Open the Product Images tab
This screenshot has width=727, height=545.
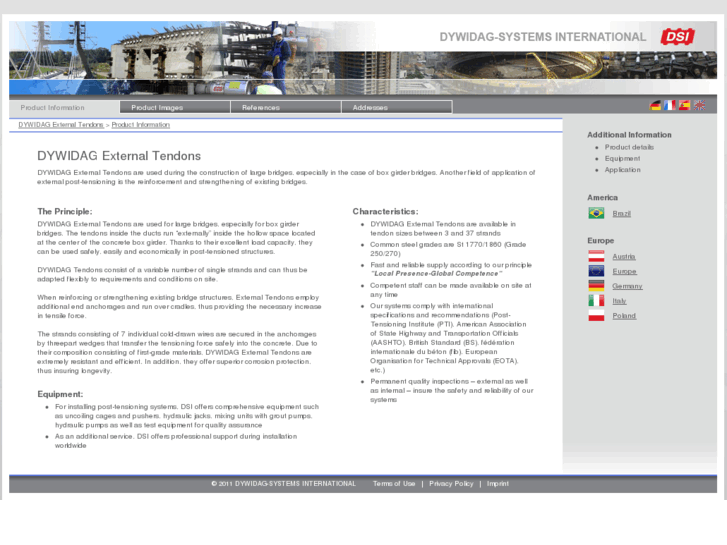(175, 107)
